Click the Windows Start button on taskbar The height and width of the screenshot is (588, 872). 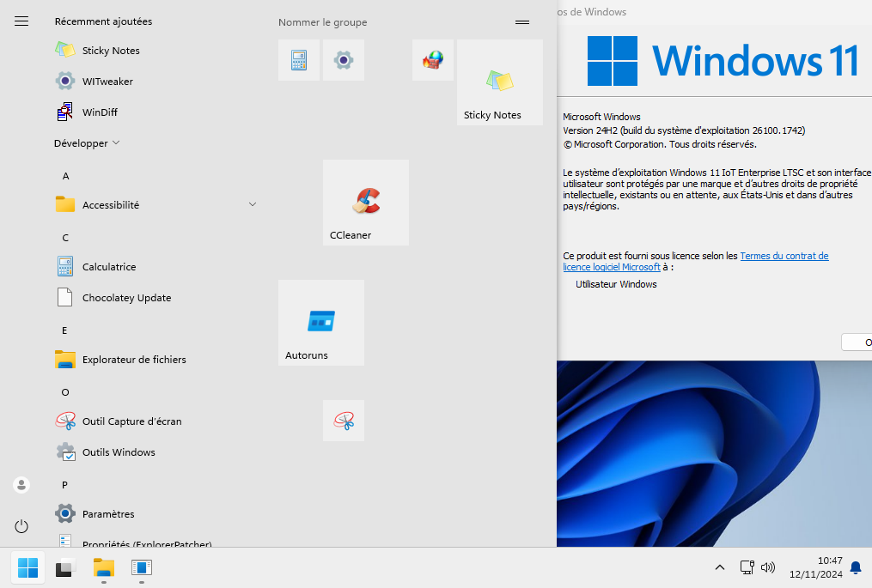click(x=27, y=567)
